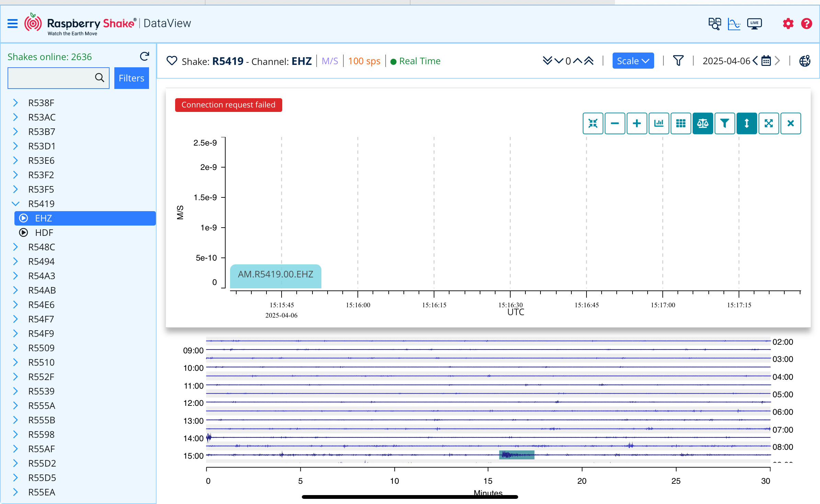Toggle the vertical arrows scaling button

[747, 123]
